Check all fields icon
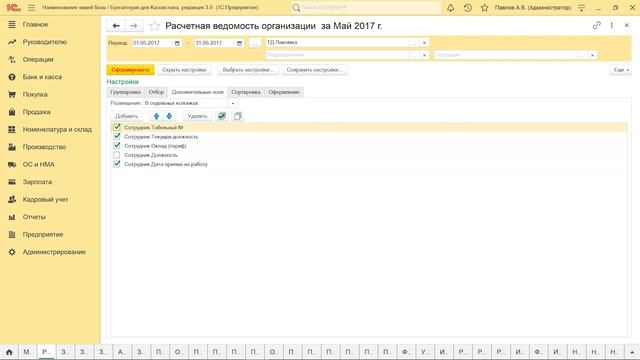The height and width of the screenshot is (360, 640). click(222, 116)
